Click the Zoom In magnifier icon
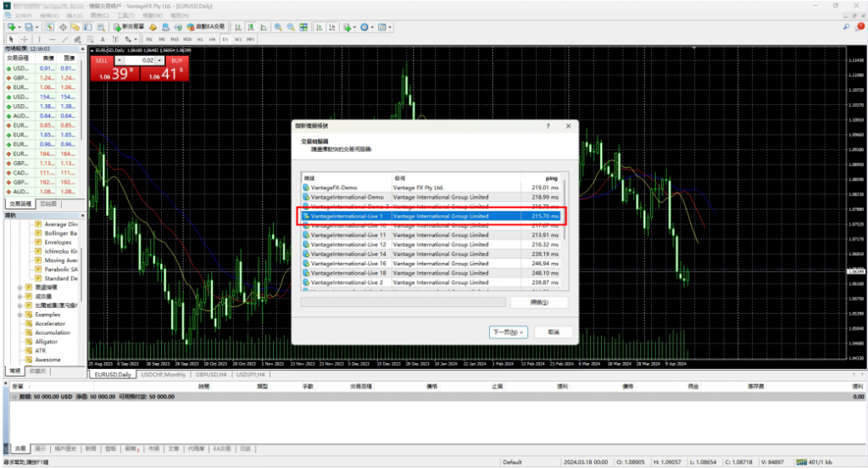Screen dimensions: 868x469 coord(278,27)
